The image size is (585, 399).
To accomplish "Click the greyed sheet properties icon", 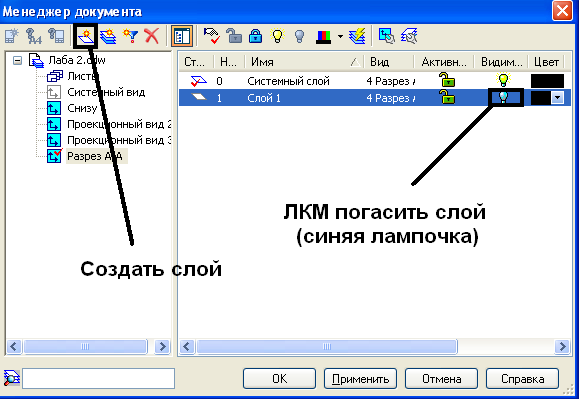I will pyautogui.click(x=56, y=36).
